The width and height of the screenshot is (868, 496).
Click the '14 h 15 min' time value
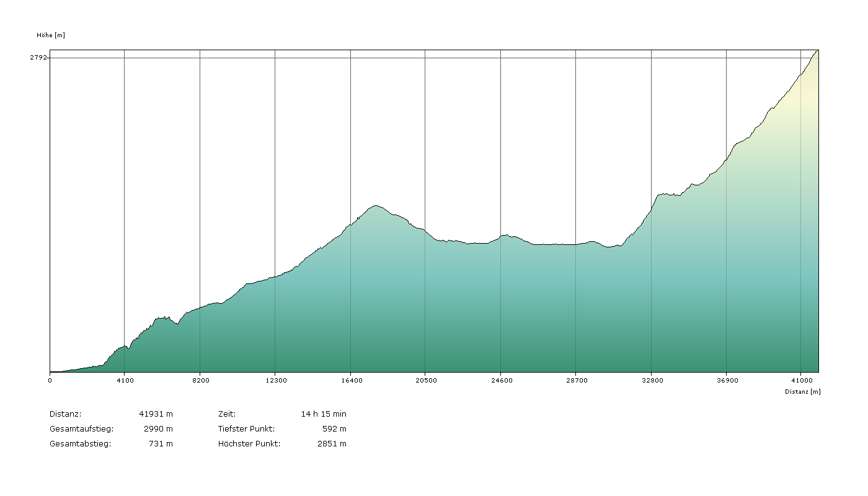324,414
